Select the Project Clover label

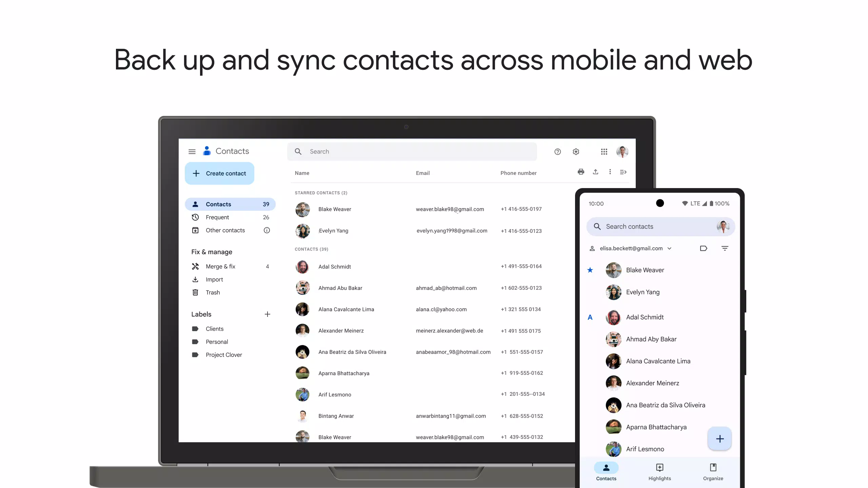(223, 354)
